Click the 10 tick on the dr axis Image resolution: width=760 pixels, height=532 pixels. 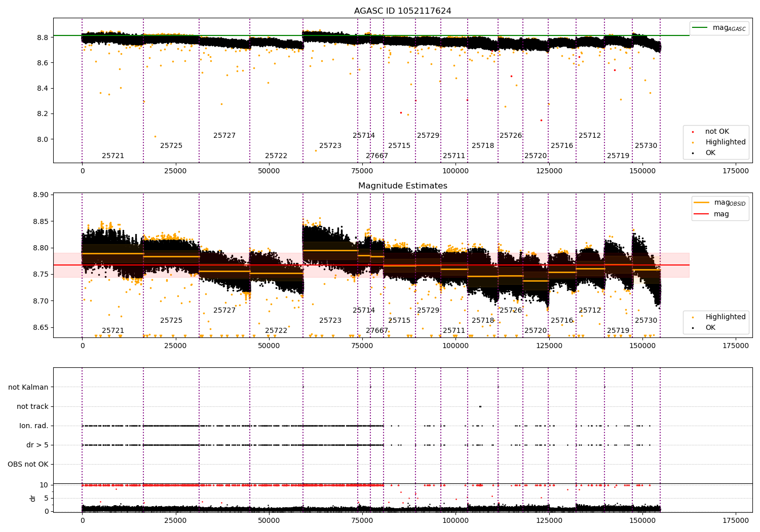coord(44,485)
